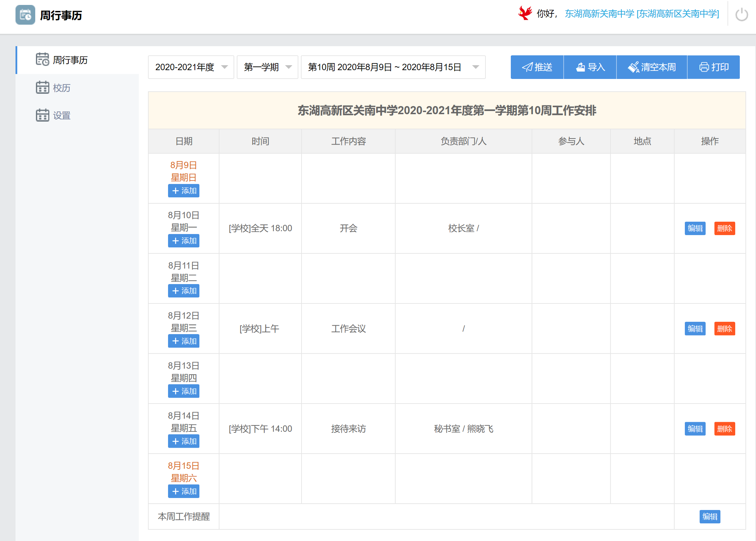Edit the 本周工作提醒 row
This screenshot has width=756, height=541.
point(709,517)
